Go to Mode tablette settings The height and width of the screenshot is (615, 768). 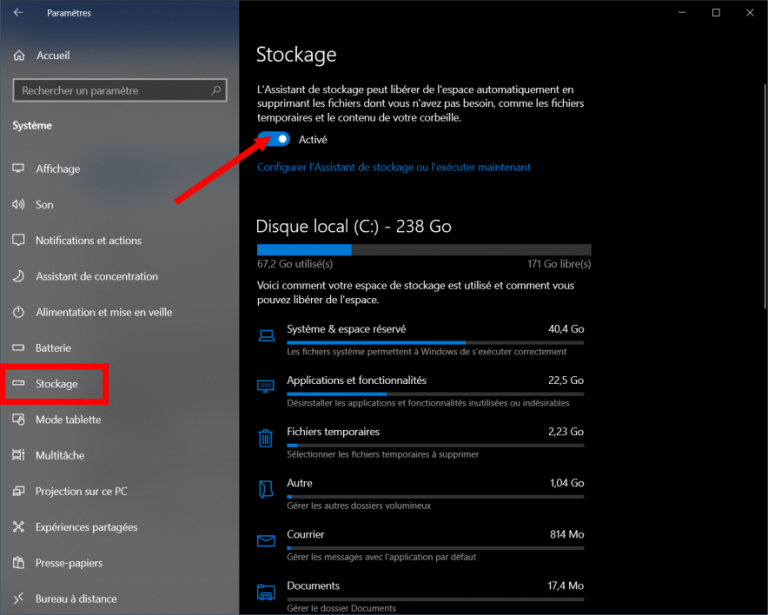[68, 420]
